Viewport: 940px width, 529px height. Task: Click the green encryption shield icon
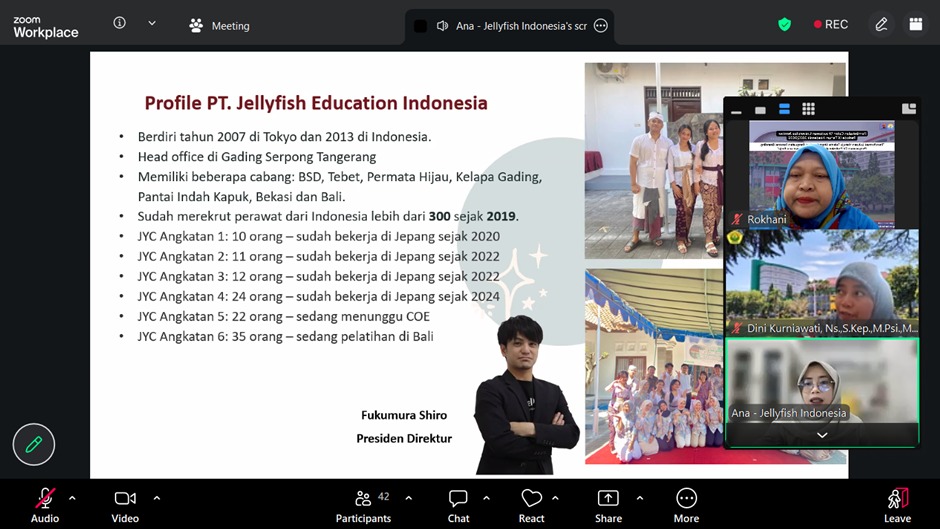785,24
